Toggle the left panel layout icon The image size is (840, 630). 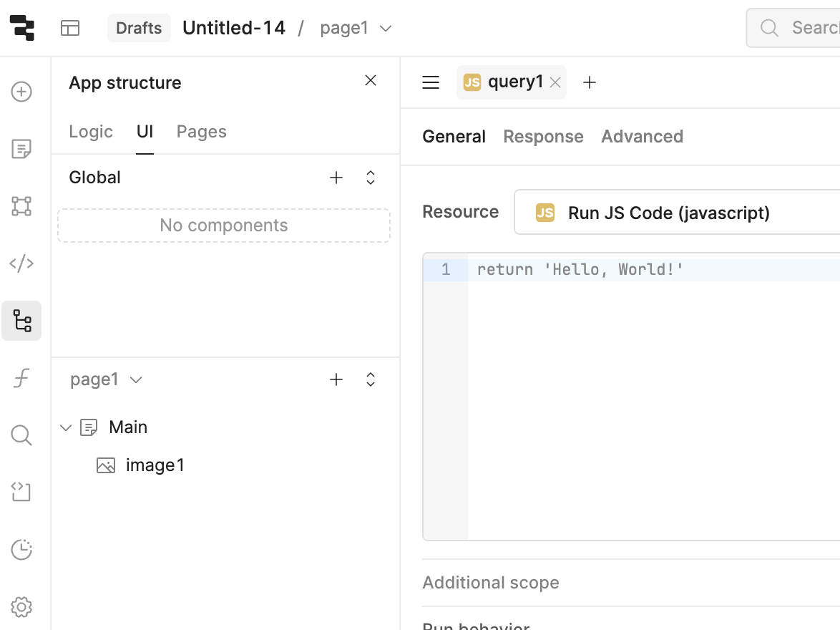coord(70,28)
